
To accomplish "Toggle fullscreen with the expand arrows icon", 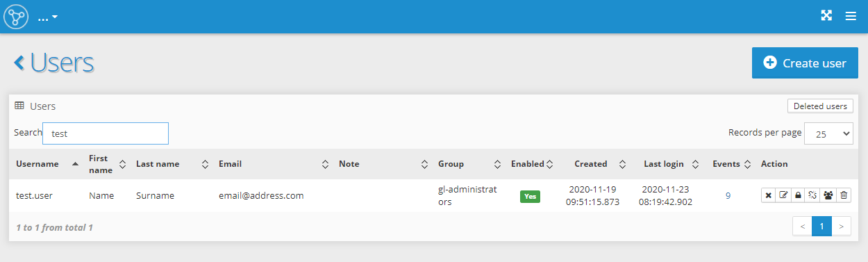I will click(x=826, y=16).
